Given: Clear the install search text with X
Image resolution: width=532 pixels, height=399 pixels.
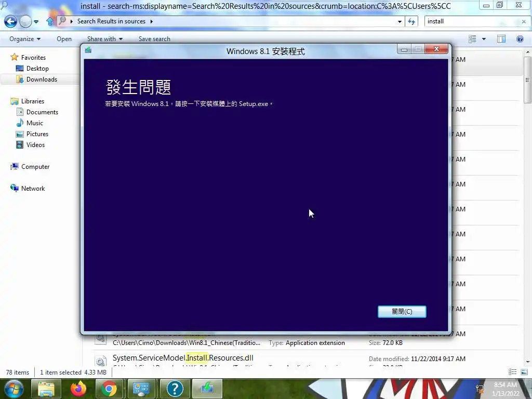Looking at the screenshot, I should tap(524, 22).
